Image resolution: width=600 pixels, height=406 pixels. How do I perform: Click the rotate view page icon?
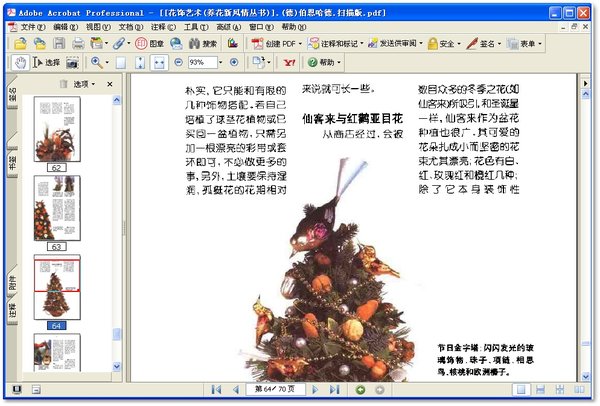click(259, 62)
